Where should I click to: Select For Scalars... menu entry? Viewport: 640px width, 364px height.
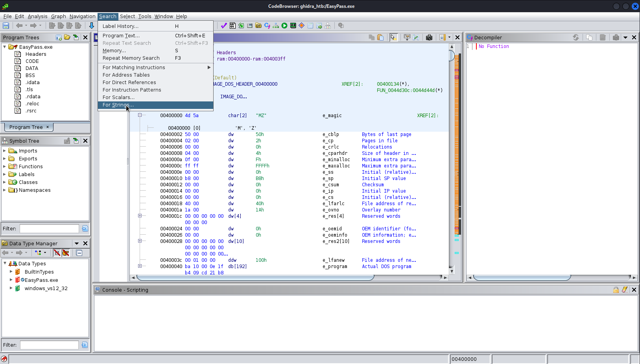point(155,97)
